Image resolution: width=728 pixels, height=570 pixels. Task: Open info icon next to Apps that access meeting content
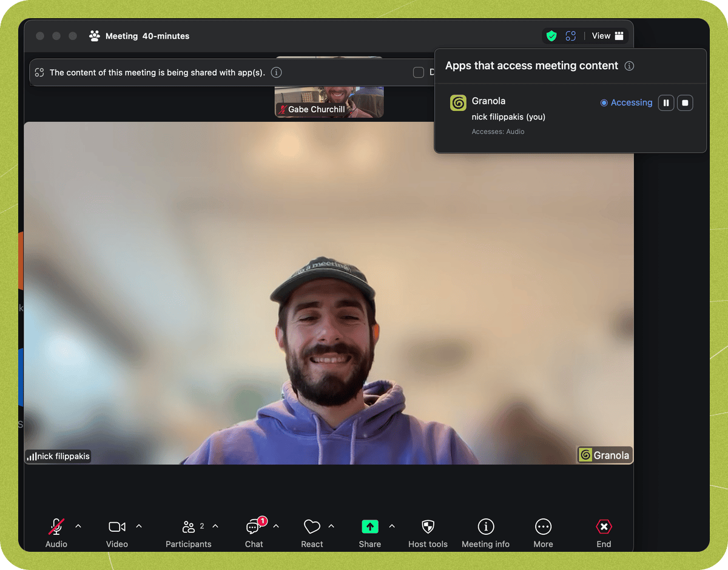(x=629, y=66)
